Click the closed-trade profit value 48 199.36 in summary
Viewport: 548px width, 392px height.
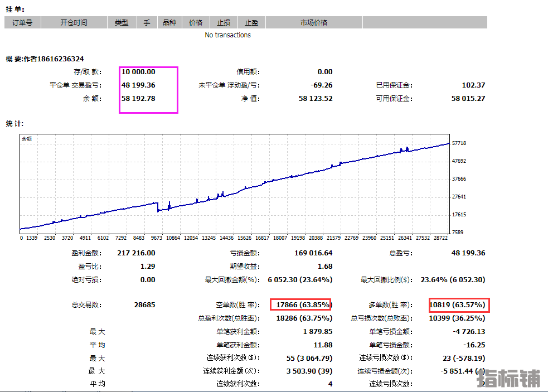coord(138,85)
